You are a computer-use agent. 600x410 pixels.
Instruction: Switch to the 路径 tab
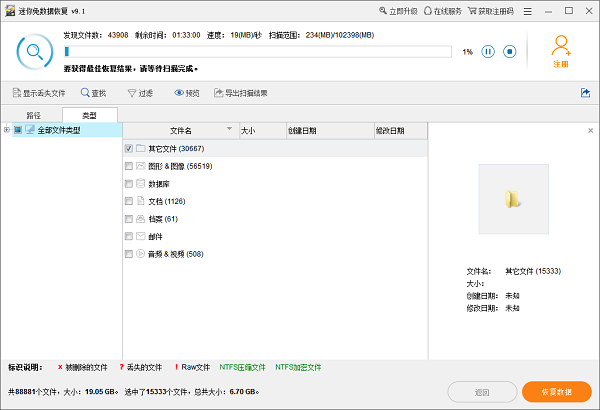point(34,115)
